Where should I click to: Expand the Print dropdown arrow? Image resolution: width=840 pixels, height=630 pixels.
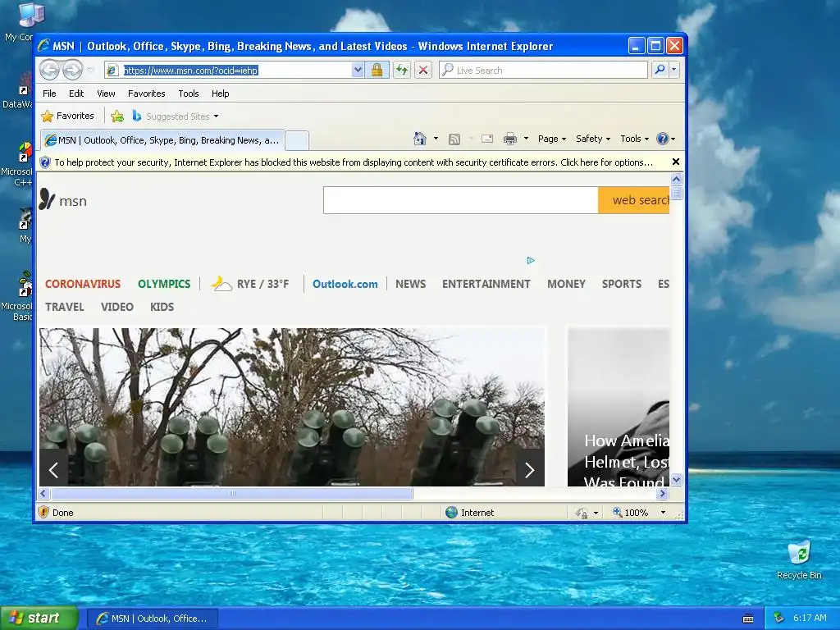[526, 139]
